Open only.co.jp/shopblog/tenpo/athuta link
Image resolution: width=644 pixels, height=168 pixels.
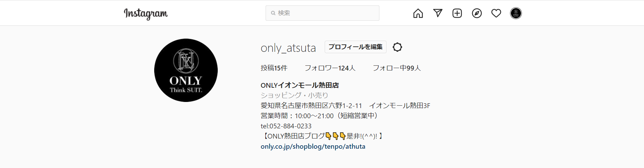click(x=313, y=146)
